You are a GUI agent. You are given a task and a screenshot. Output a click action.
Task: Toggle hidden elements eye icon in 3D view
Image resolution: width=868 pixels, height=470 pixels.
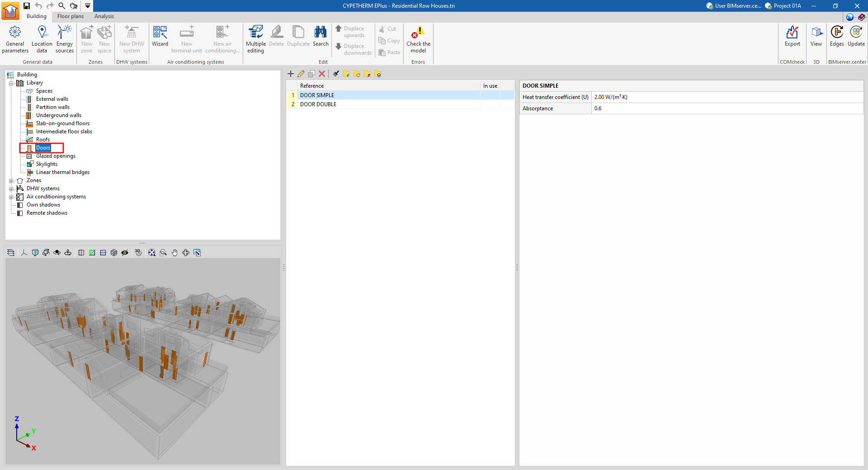(x=125, y=253)
